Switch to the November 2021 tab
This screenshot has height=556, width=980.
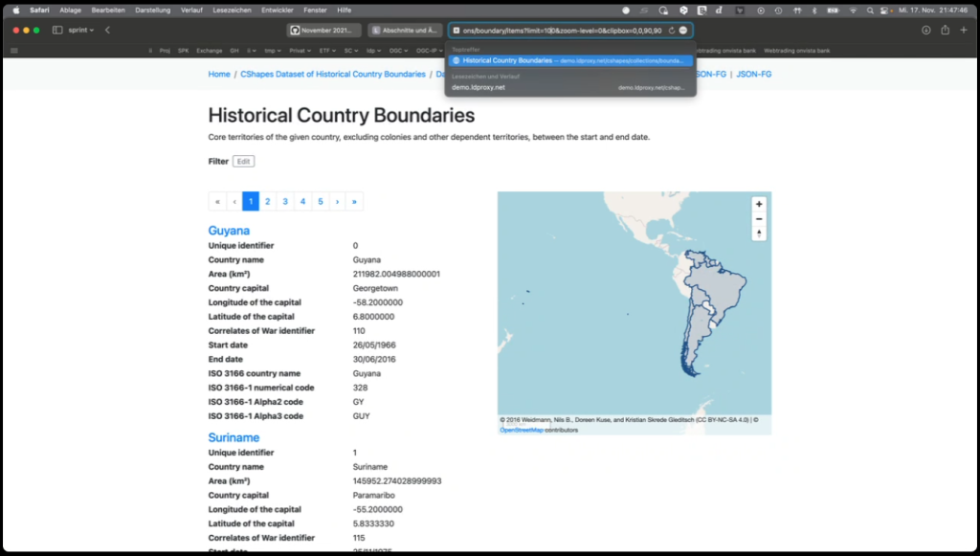click(x=325, y=30)
